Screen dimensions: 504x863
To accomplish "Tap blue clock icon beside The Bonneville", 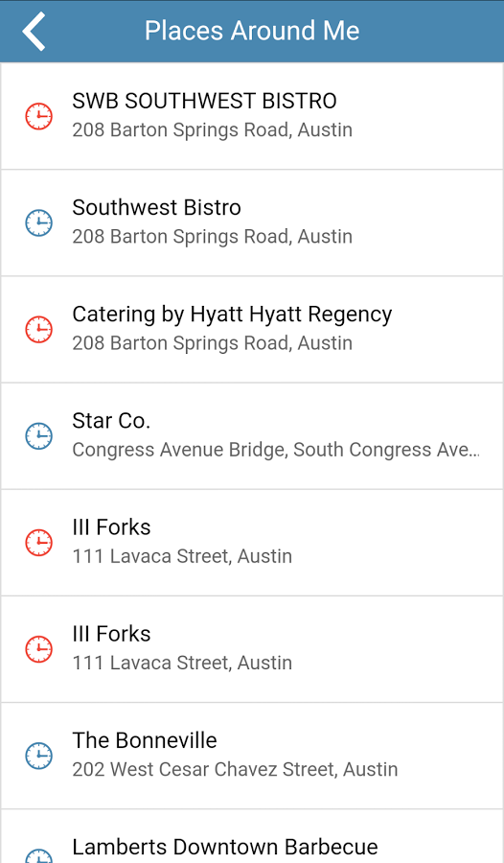I will coord(39,756).
